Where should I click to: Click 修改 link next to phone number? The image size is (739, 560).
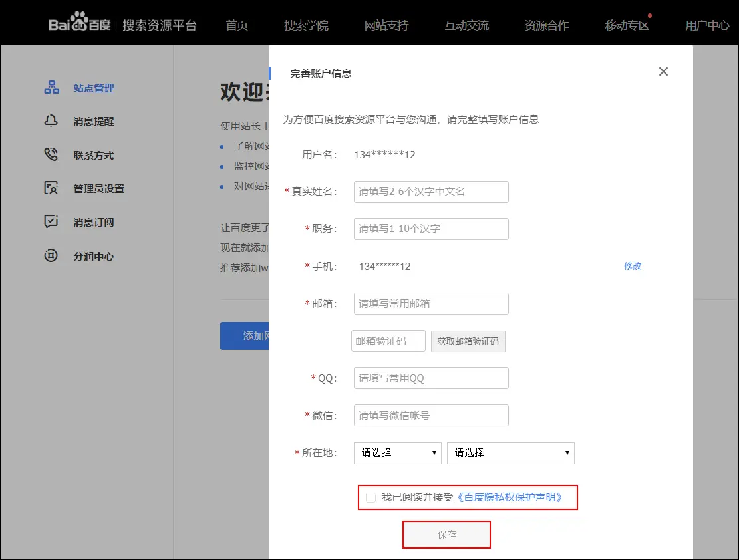click(633, 266)
